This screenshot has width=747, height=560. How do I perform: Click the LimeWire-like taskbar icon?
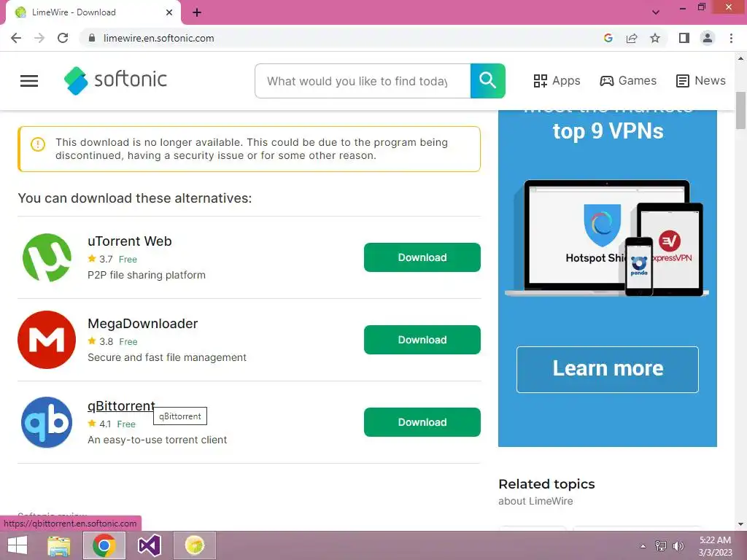195,545
